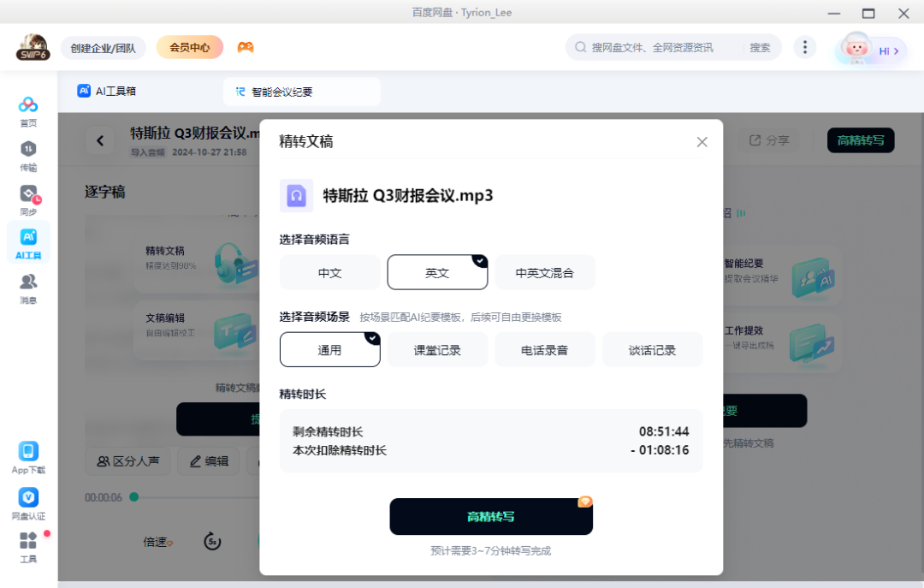The height and width of the screenshot is (588, 924).
Task: Open the 倍速 playback speed selector
Action: 158,542
